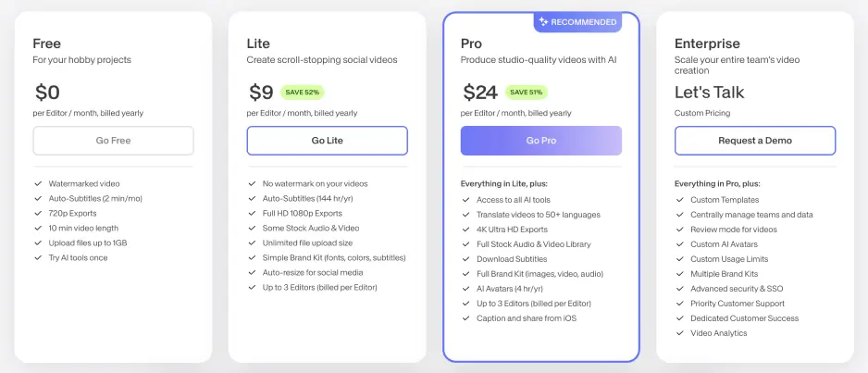Screen dimensions: 868x373
Task: Click the SAVE 52% badge
Action: (303, 93)
